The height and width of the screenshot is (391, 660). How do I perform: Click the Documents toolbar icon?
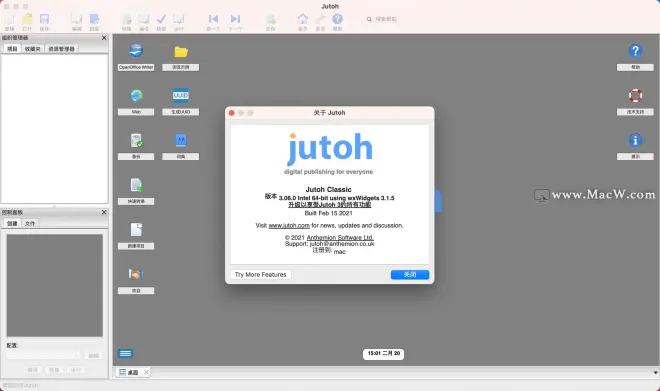[x=270, y=19]
